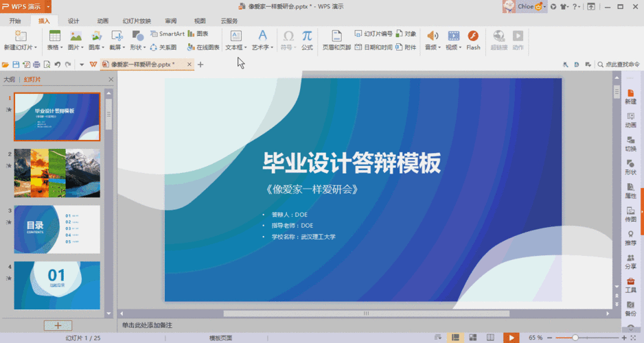644x343 pixels.
Task: Start slideshow with the orange play button
Action: click(510, 338)
